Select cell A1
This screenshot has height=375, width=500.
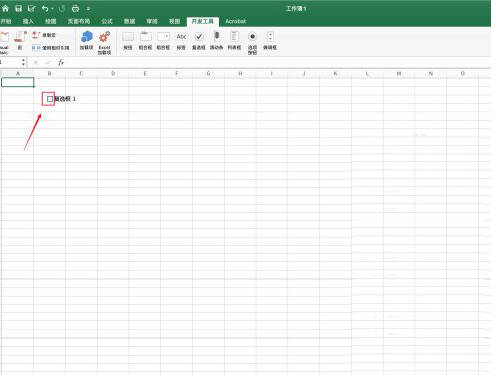(x=18, y=82)
